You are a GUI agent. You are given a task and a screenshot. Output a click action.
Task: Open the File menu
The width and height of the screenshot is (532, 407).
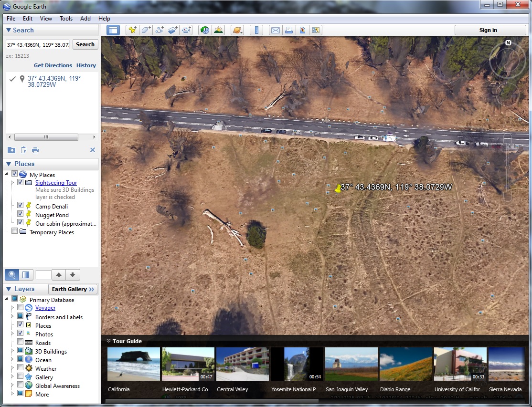point(11,19)
